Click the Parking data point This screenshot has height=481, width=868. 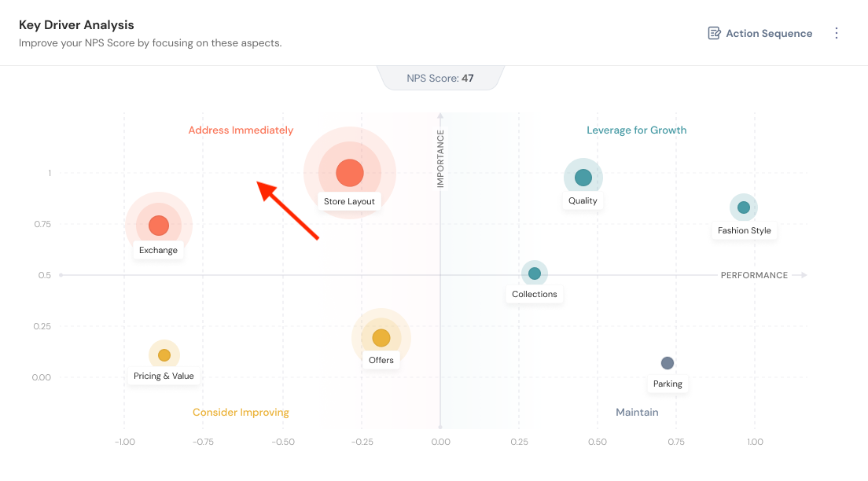point(668,363)
